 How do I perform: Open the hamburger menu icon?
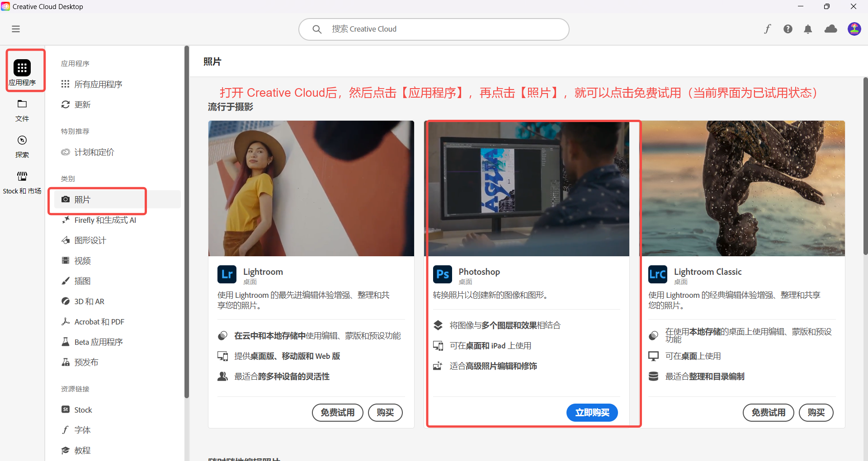tap(16, 29)
